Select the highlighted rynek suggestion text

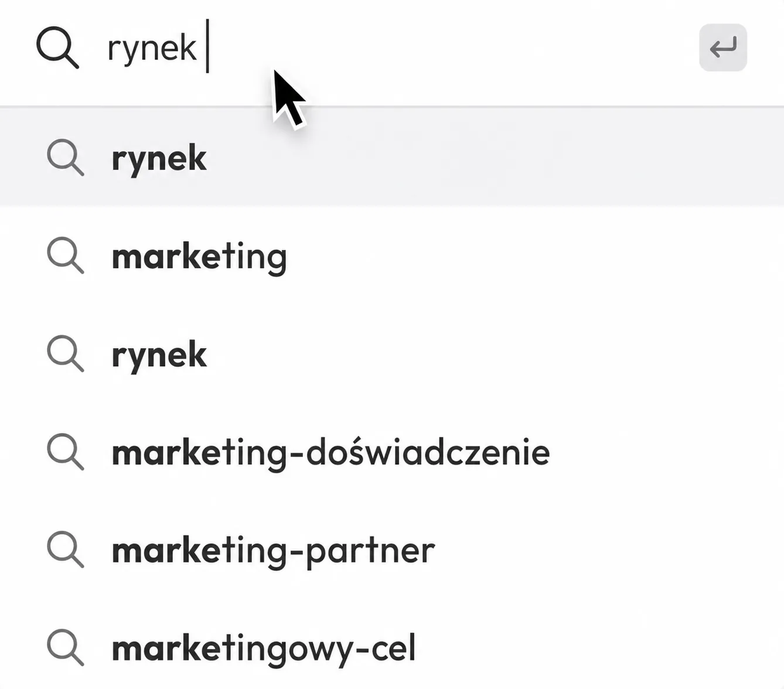(x=159, y=159)
